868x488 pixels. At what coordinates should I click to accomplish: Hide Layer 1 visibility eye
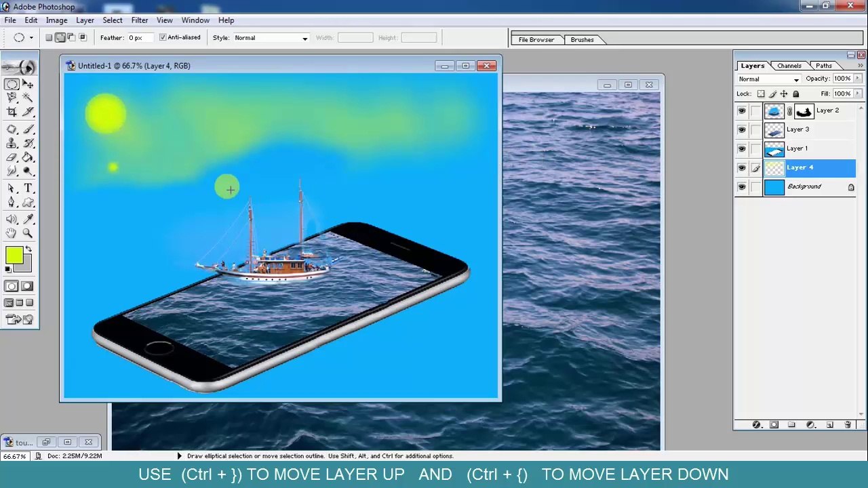click(741, 149)
